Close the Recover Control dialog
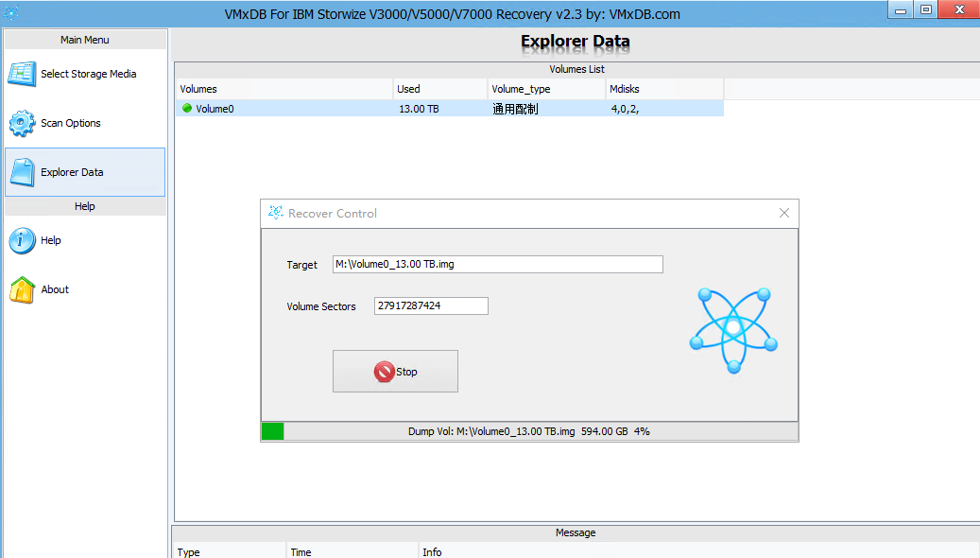Screen dimensions: 980x558 click(x=784, y=214)
